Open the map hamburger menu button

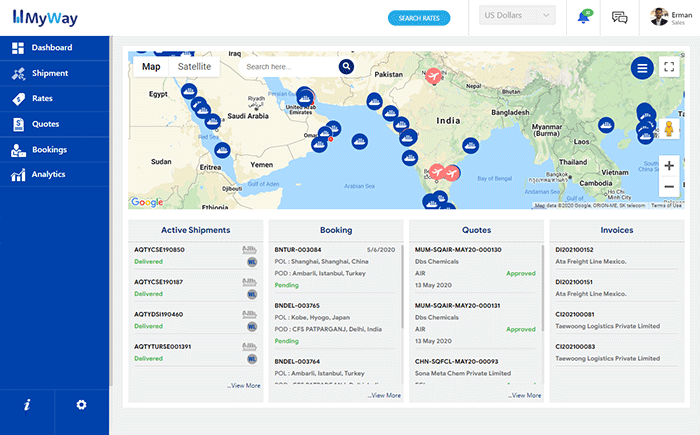[x=642, y=68]
